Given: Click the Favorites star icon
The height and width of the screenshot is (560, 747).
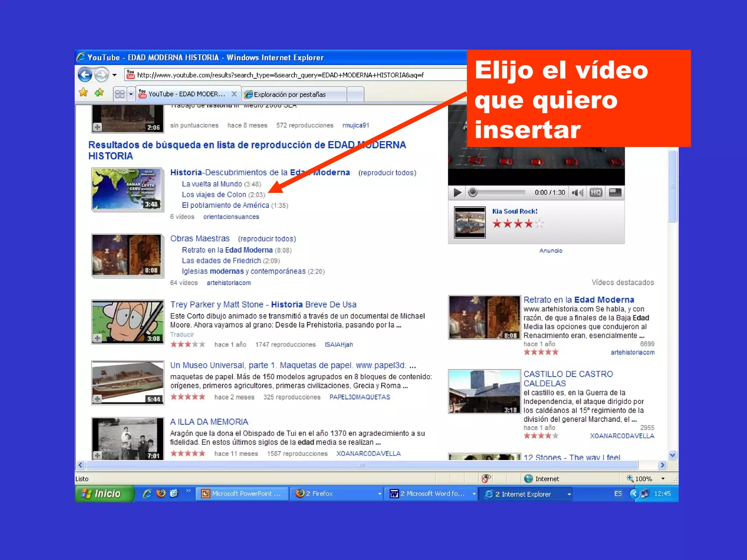Looking at the screenshot, I should 84,93.
